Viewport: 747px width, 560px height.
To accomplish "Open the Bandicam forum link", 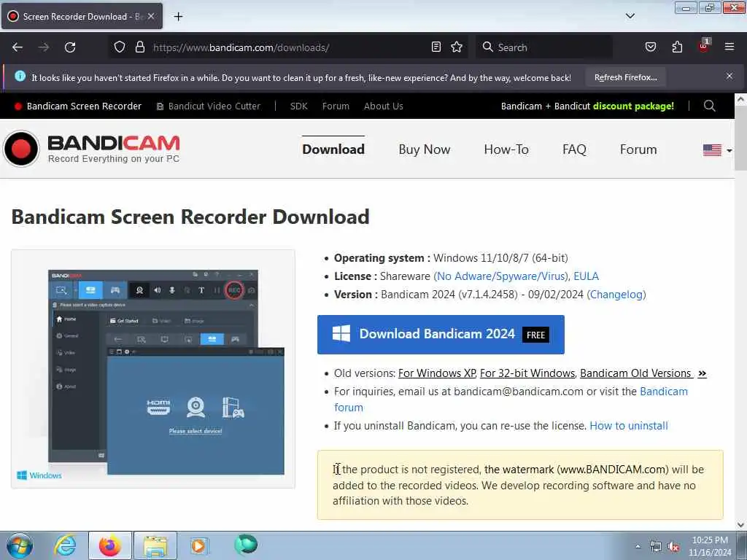I will (664, 392).
